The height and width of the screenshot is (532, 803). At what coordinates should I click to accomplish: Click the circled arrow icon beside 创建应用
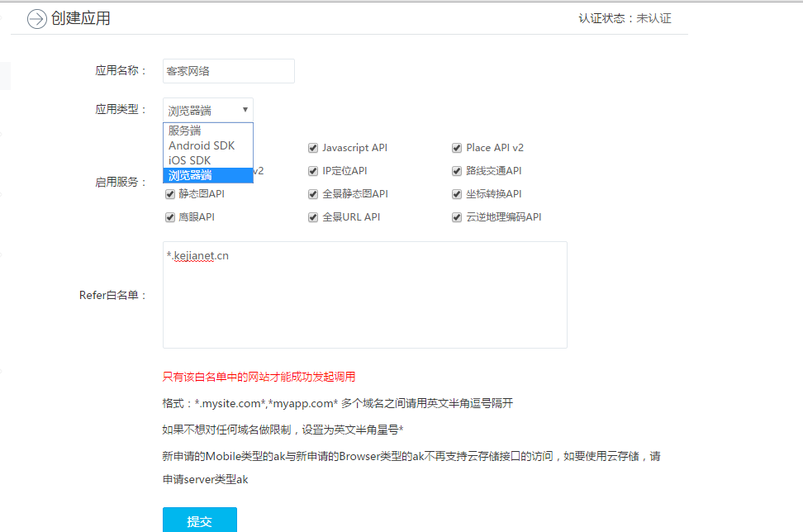(x=36, y=19)
